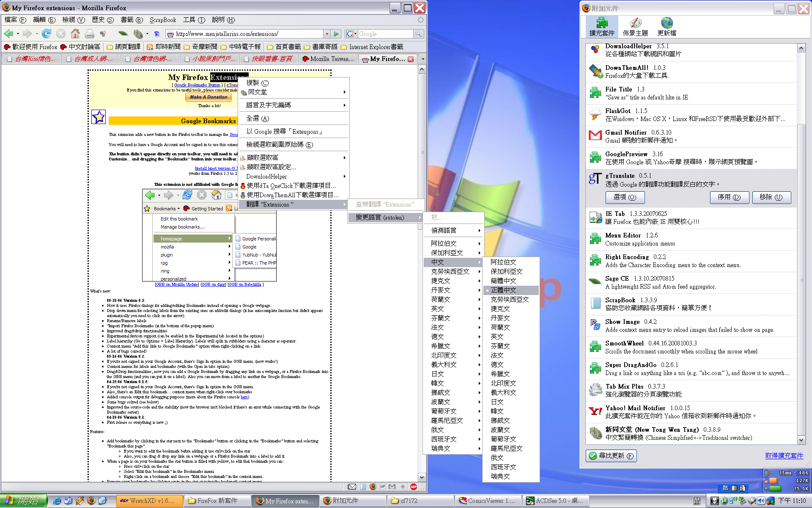The image size is (812, 508).
Task: Click the Reload page toolbar icon
Action: point(47,33)
